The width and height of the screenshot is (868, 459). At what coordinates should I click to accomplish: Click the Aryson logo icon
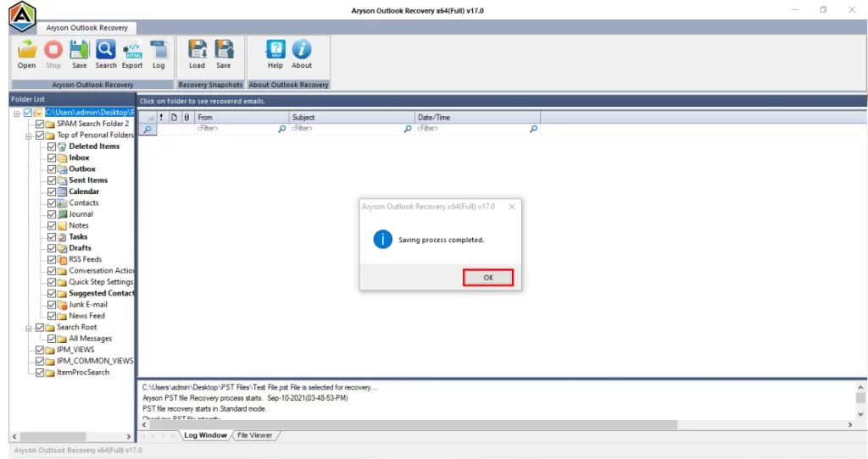pos(22,16)
